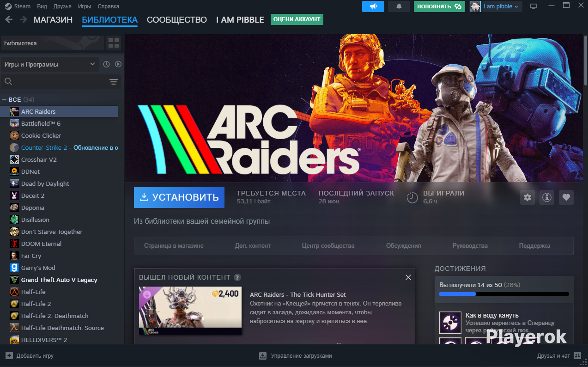Show ARC Raiders info icon
Image resolution: width=588 pixels, height=367 pixels.
tap(547, 197)
